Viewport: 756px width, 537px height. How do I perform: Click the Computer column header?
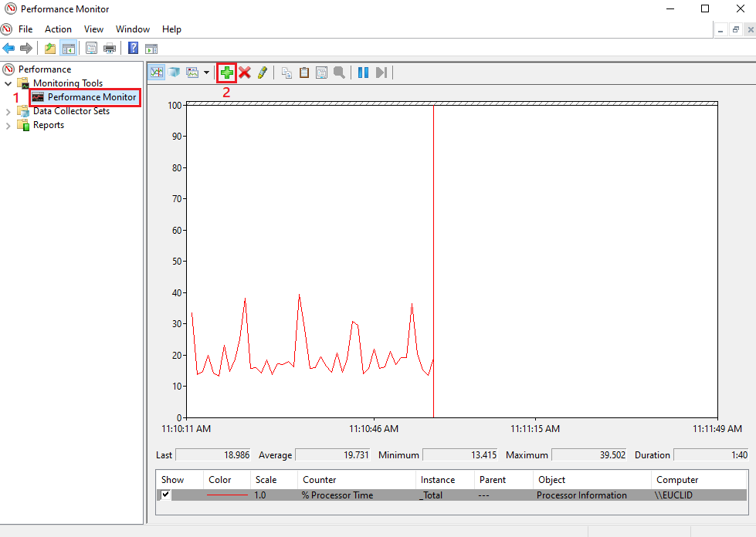coord(677,480)
